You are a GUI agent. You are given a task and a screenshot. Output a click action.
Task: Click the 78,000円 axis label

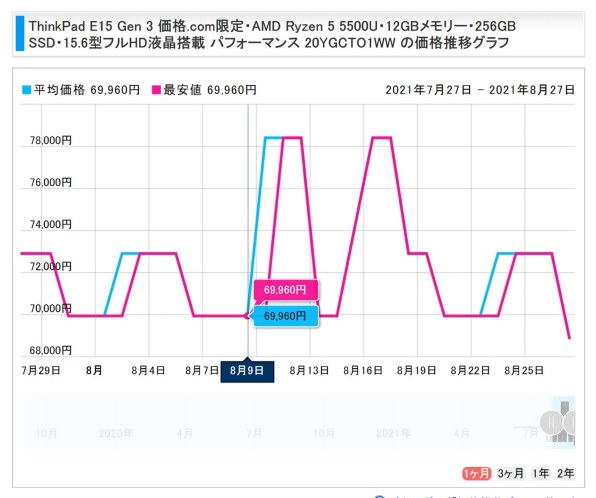(x=51, y=140)
